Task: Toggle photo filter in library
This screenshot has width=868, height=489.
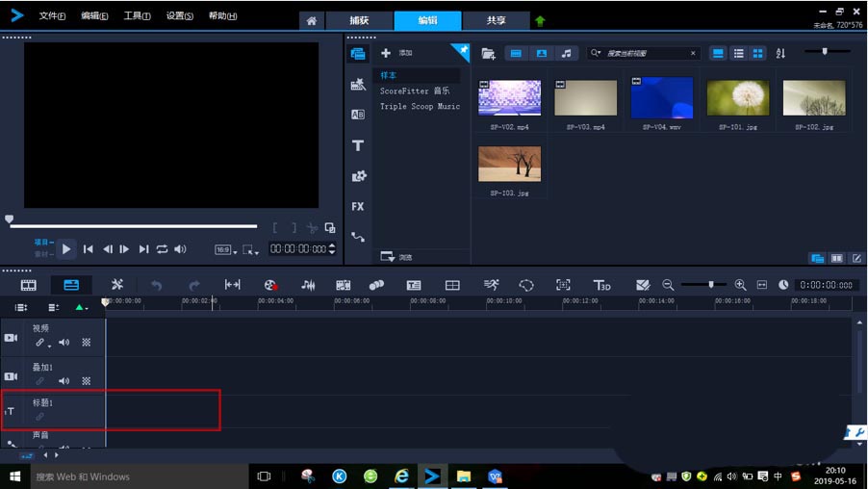Action: tap(542, 53)
